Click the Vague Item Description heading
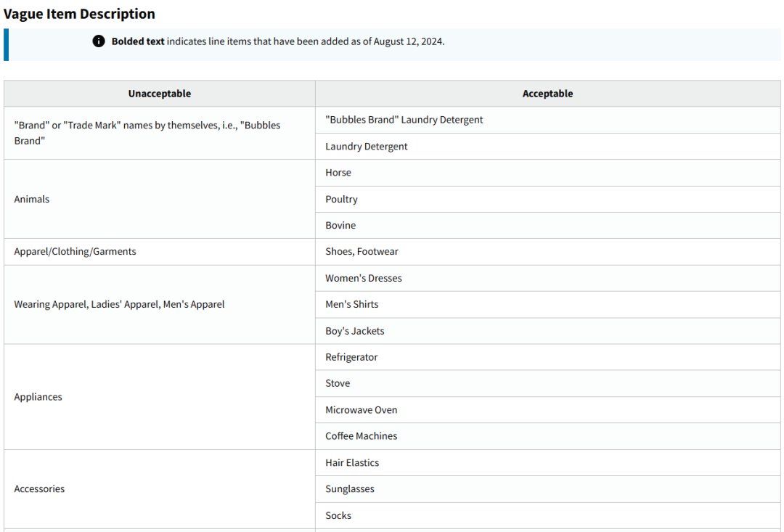Screen dimensions: 784x532 tap(79, 14)
